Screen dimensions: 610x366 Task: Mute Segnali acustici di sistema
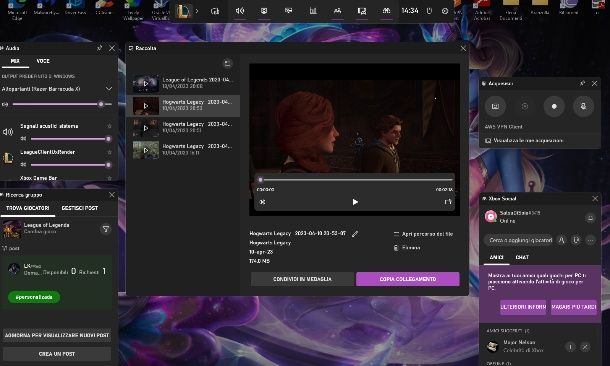(x=23, y=138)
